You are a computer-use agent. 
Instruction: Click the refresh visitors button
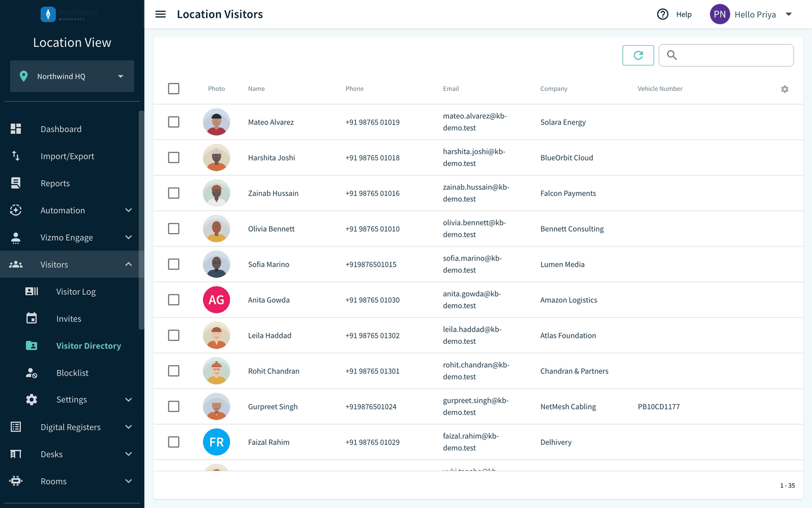click(x=638, y=55)
